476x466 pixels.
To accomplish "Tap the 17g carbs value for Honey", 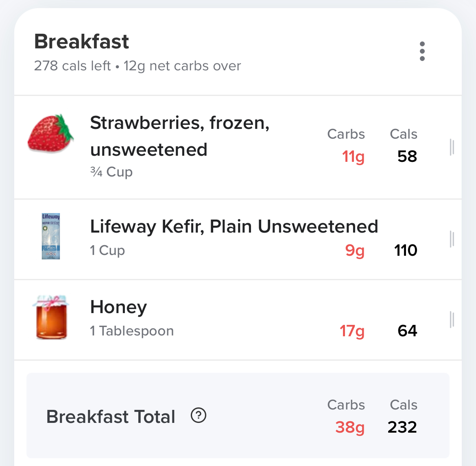I will pyautogui.click(x=352, y=331).
